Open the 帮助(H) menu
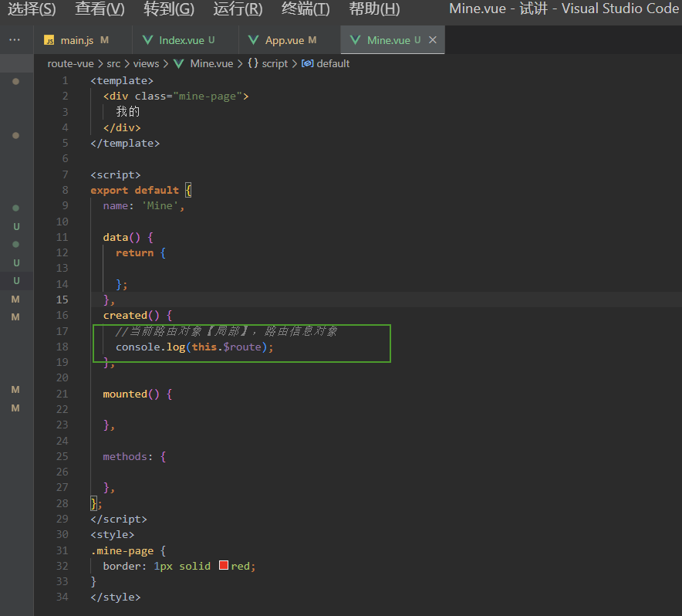 (x=374, y=8)
